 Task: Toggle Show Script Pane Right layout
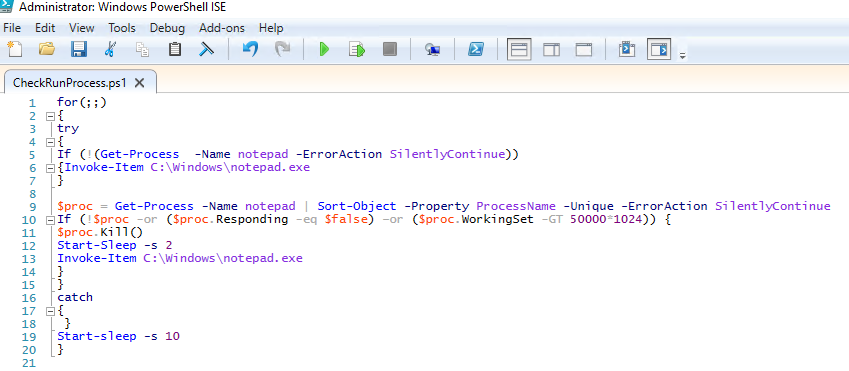[551, 50]
